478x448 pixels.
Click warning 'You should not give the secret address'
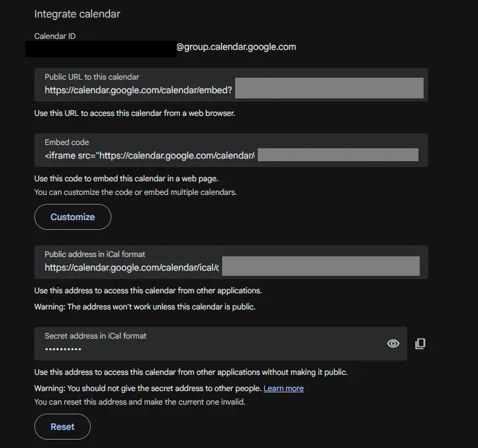pyautogui.click(x=135, y=388)
